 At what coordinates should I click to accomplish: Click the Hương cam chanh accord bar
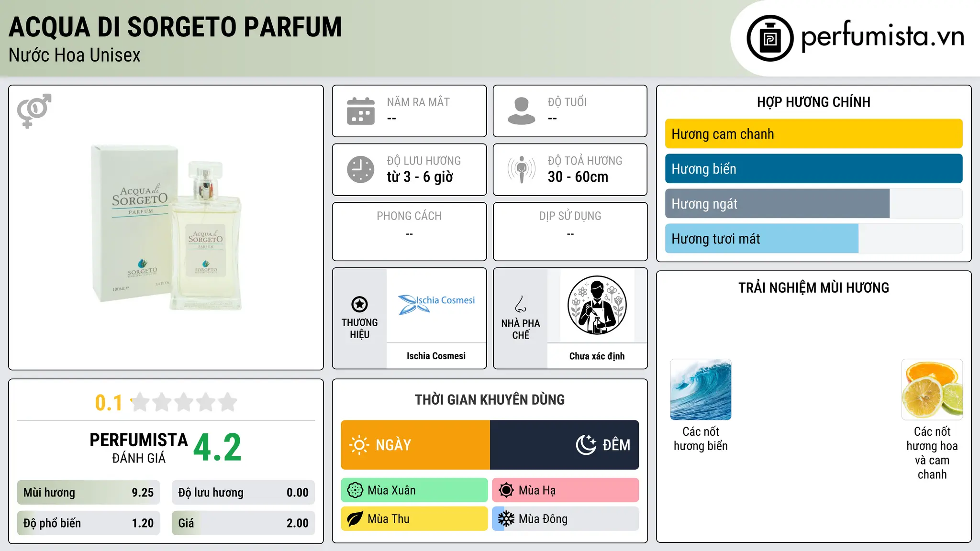tap(813, 134)
